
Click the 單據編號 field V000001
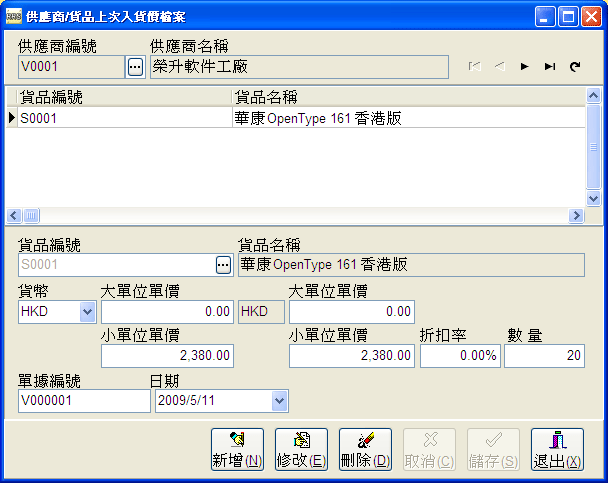[84, 401]
